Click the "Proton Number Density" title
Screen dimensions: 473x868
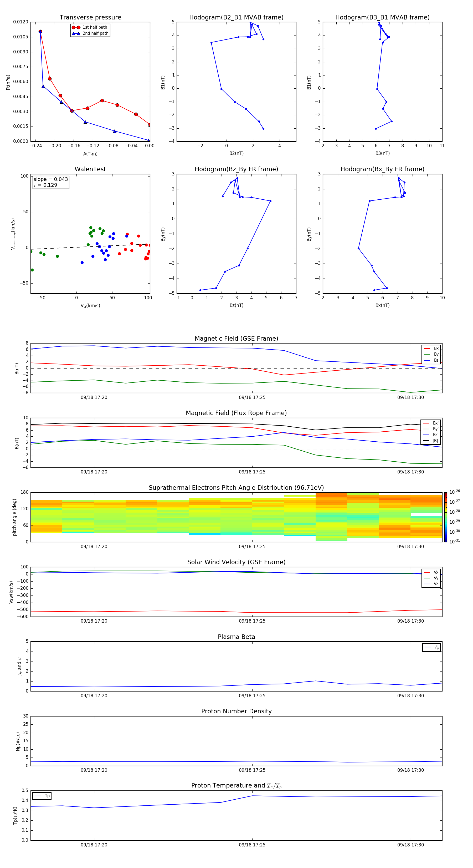tap(236, 711)
